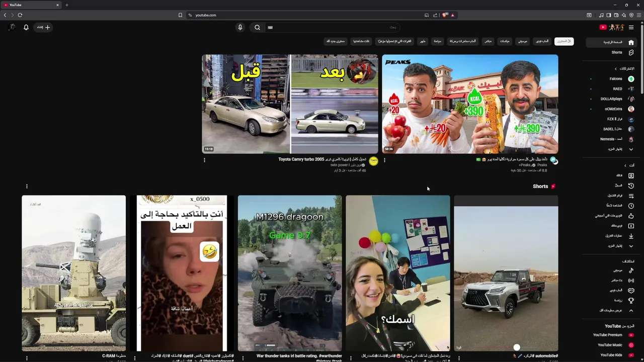Open options menu for Peaks video

tap(384, 160)
